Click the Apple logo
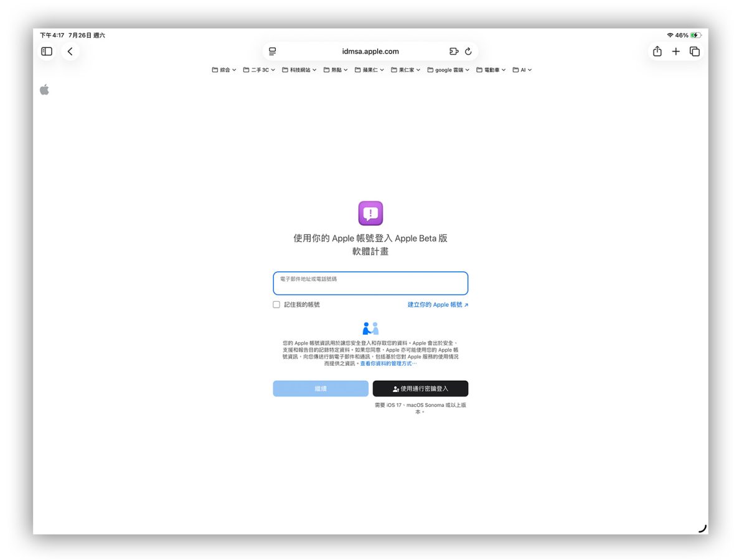This screenshot has width=747, height=560. (44, 90)
